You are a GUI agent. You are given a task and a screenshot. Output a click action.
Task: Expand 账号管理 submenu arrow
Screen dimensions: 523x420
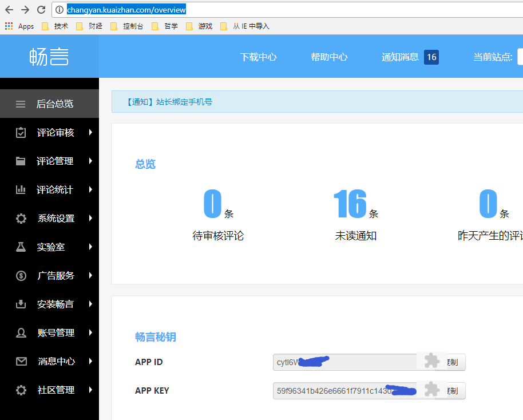click(x=90, y=332)
